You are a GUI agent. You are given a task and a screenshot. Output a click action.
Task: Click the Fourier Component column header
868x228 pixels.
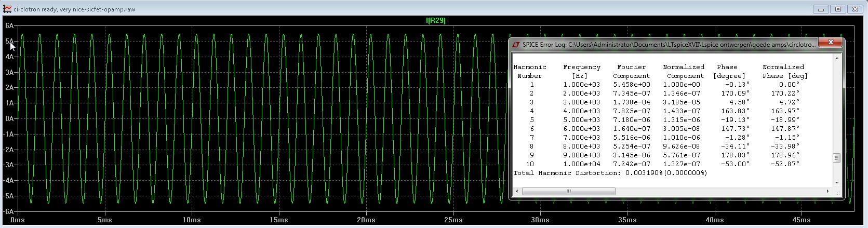click(632, 72)
